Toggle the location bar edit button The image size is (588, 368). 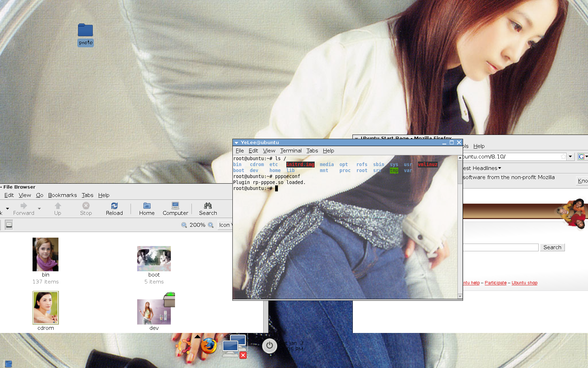pos(9,225)
